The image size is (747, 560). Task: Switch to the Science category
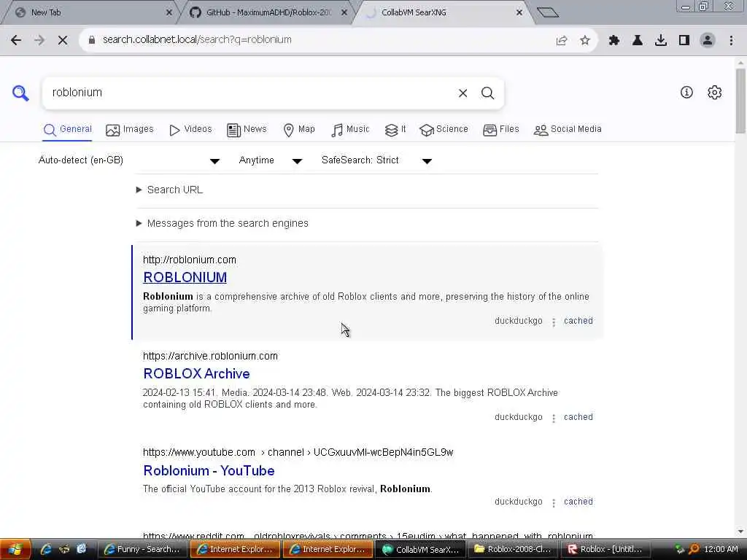pyautogui.click(x=444, y=130)
